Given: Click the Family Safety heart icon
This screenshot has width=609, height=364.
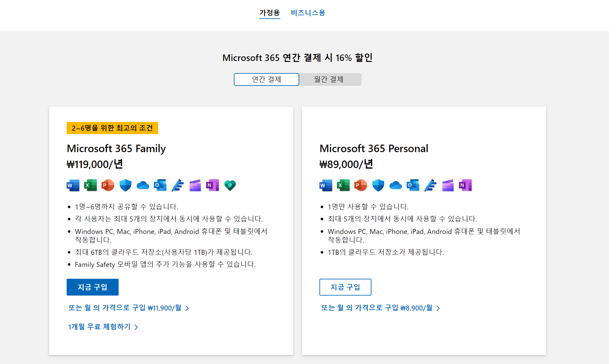Looking at the screenshot, I should point(230,185).
